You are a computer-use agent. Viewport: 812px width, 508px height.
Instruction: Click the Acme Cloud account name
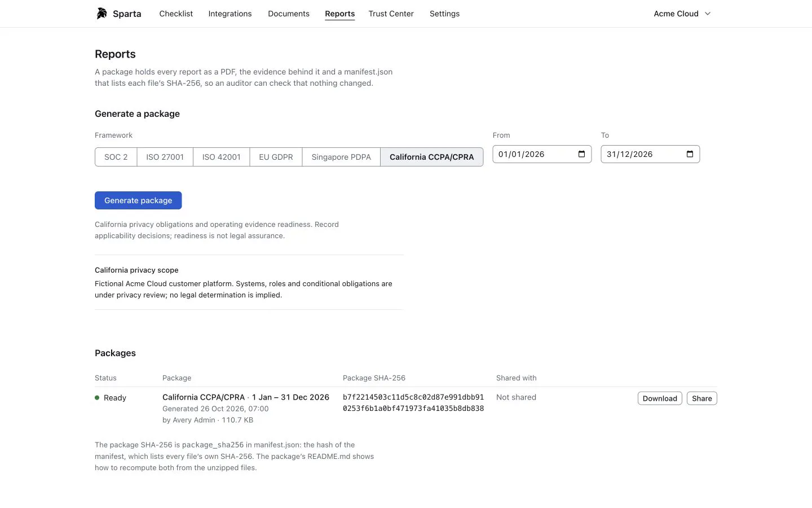tap(676, 14)
